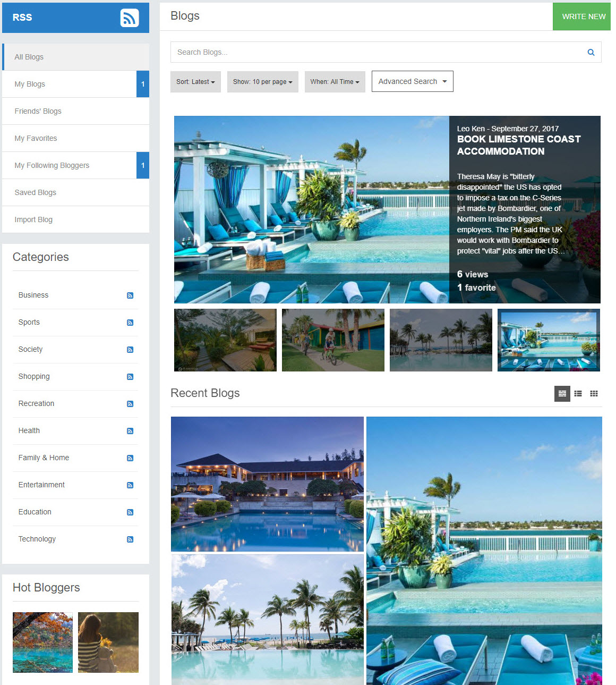Open Health category RSS feed icon
The height and width of the screenshot is (685, 616).
coord(130,431)
